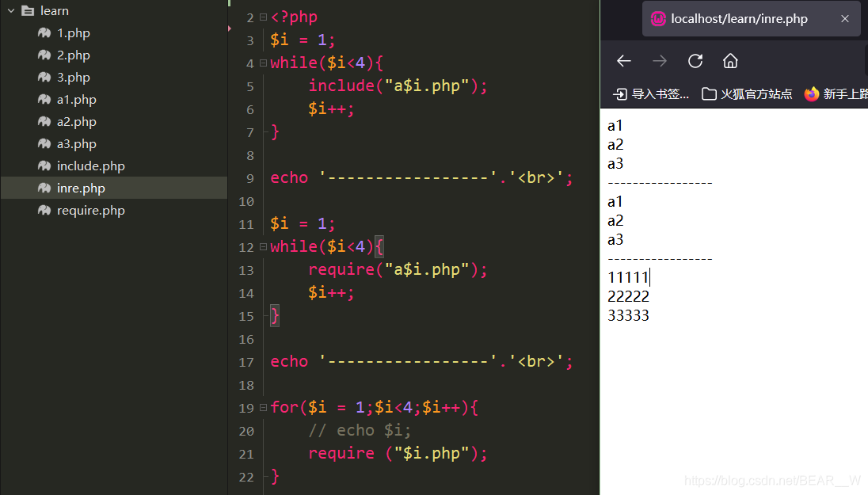This screenshot has height=495, width=868.
Task: Click line number 9 in the gutter
Action: coord(250,179)
